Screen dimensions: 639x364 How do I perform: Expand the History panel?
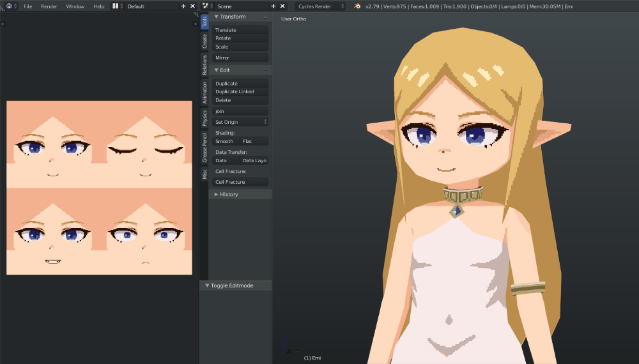(x=217, y=194)
